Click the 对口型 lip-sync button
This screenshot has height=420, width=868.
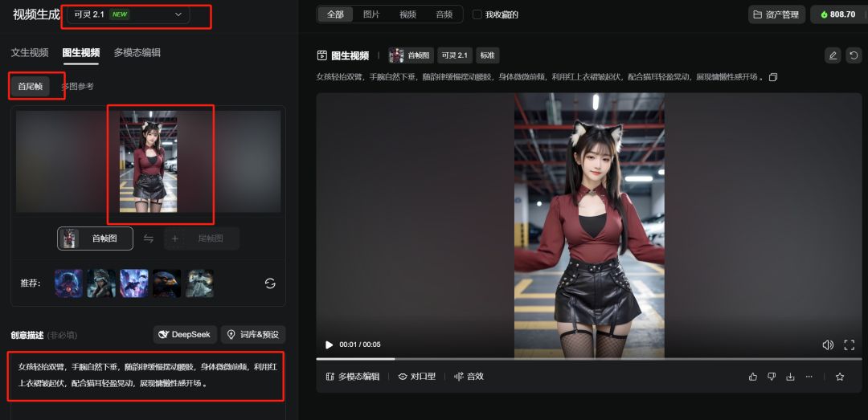click(x=417, y=377)
